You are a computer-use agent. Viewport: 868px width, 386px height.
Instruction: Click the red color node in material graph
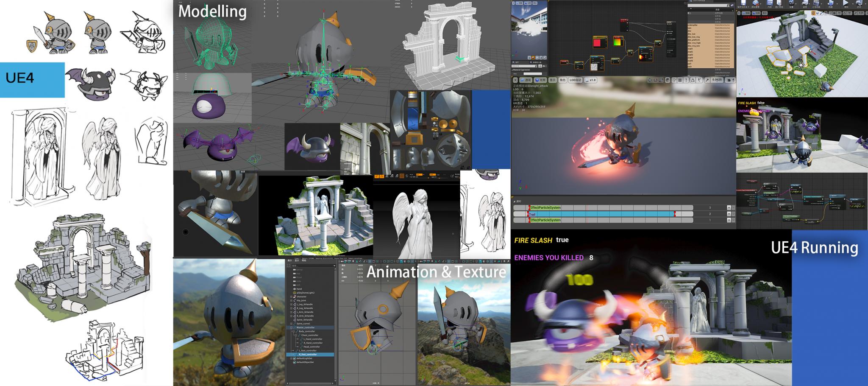tap(598, 42)
